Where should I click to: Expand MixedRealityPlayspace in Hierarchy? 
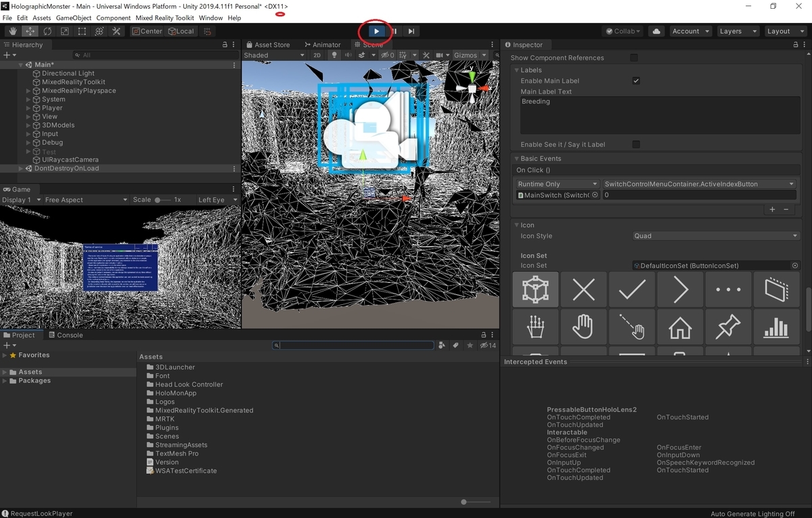click(28, 91)
